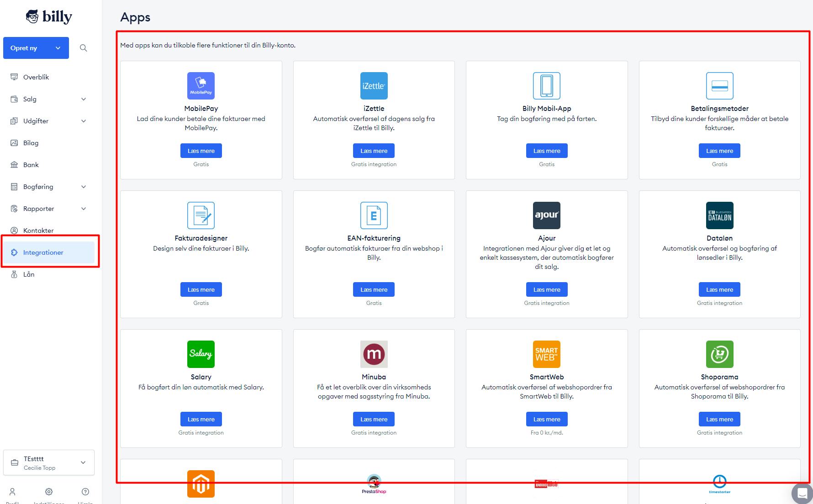Expand the Udgifter menu chevron
Screen dimensions: 813x504
[x=84, y=121]
